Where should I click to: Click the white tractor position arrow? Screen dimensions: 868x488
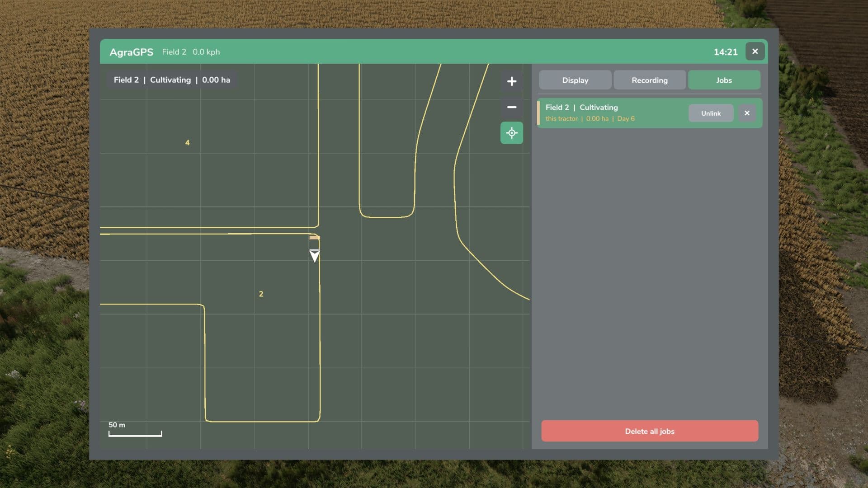coord(315,255)
